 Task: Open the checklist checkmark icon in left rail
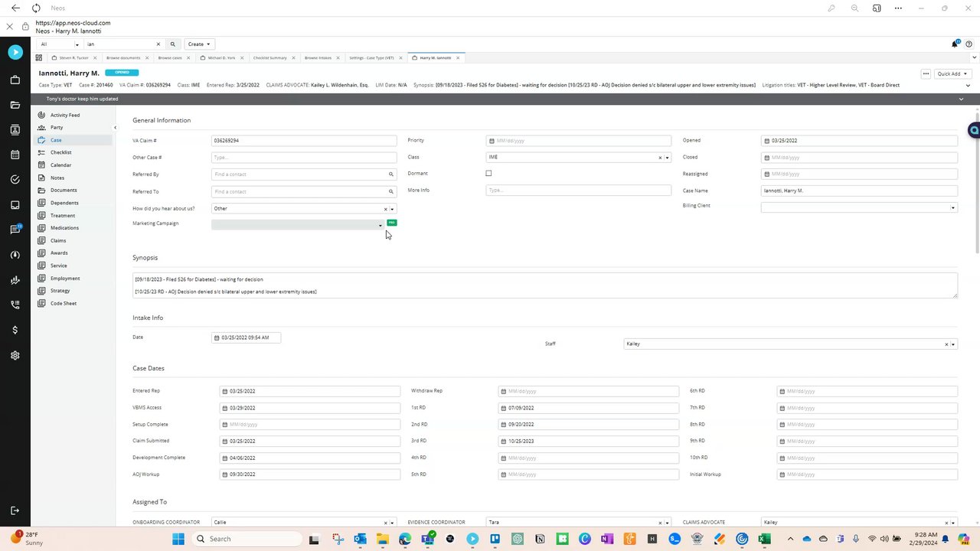point(15,180)
